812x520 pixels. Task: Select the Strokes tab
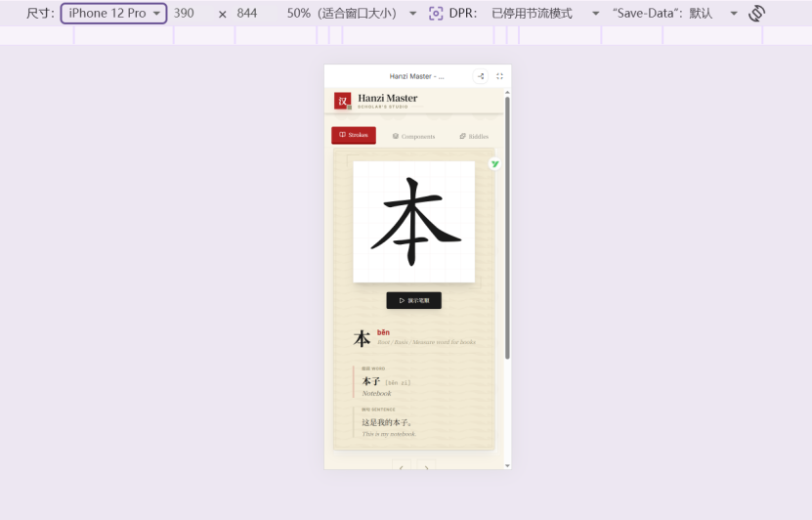(354, 135)
